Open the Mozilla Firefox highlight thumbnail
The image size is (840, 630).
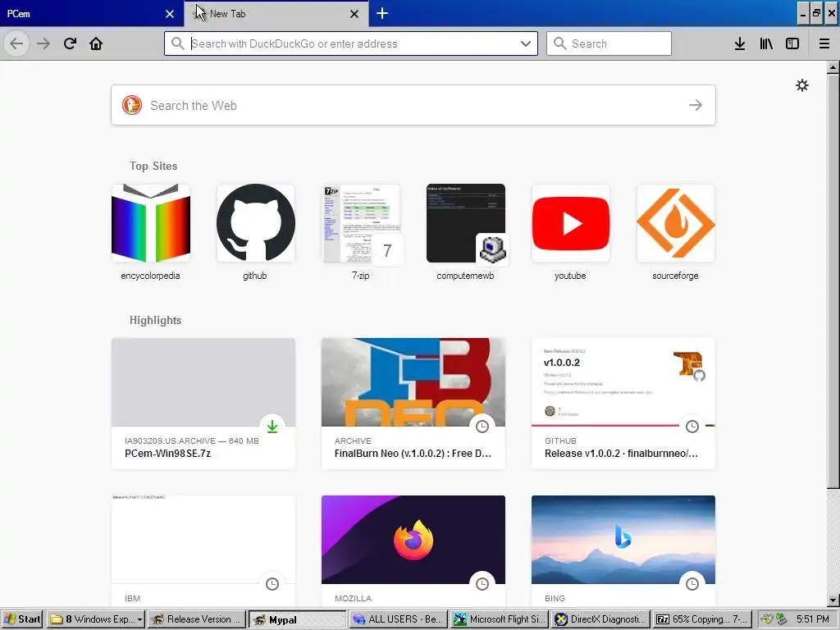(x=413, y=540)
